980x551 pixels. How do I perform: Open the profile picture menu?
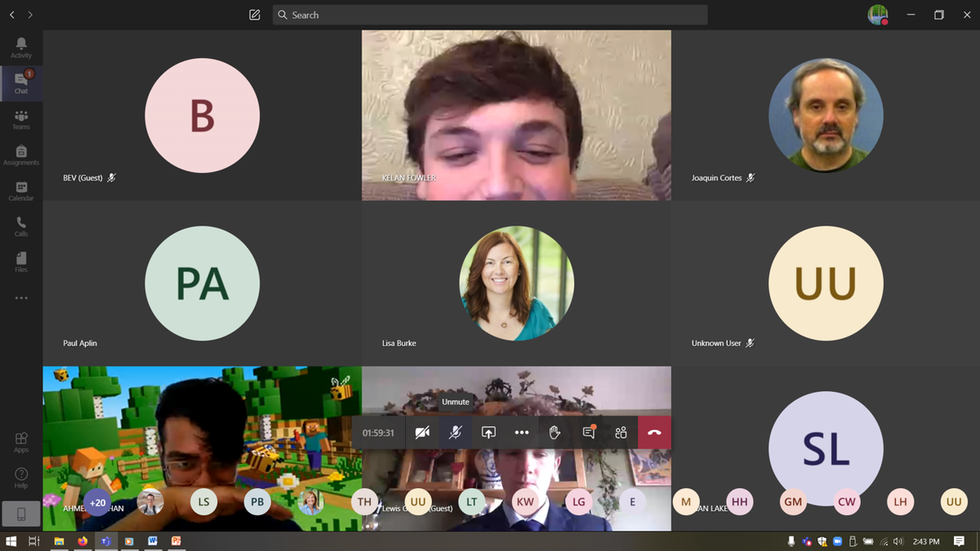coord(878,15)
